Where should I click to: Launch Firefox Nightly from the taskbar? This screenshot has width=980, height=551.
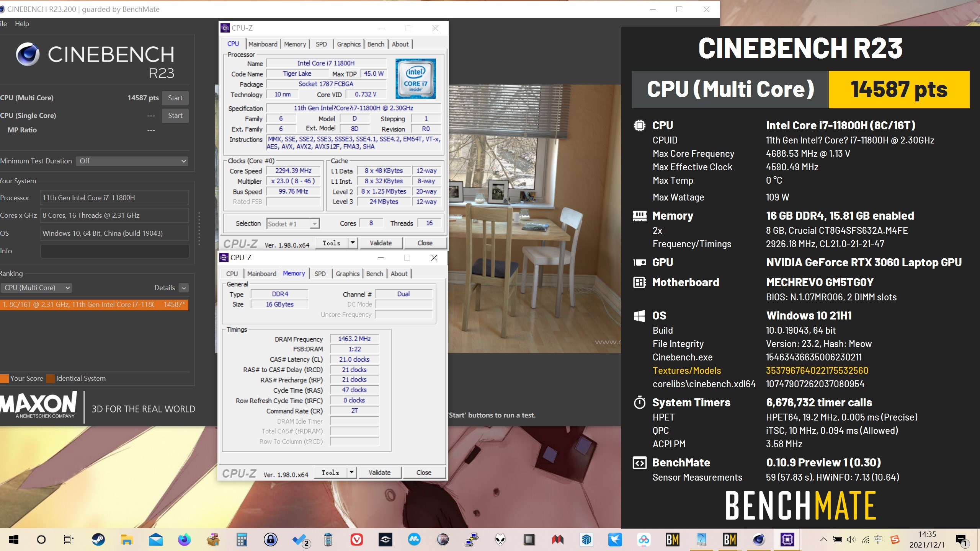click(185, 540)
